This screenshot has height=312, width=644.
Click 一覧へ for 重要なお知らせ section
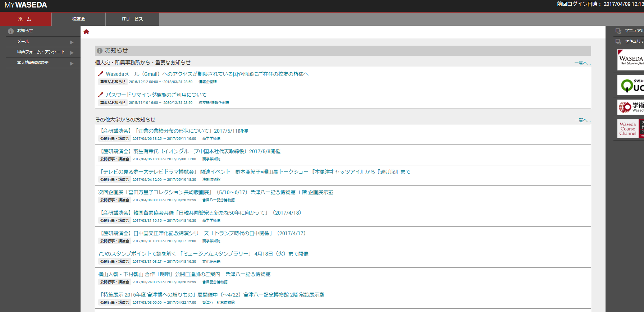coord(583,63)
